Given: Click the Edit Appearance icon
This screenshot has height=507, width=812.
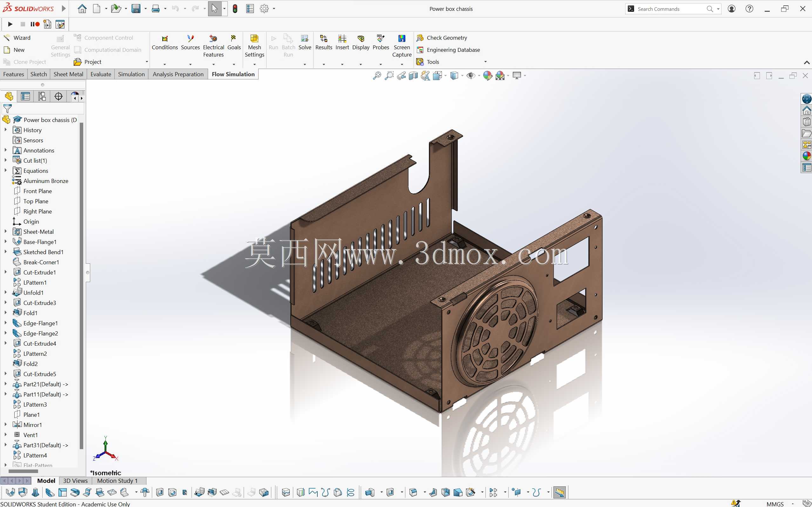Looking at the screenshot, I should pos(487,76).
